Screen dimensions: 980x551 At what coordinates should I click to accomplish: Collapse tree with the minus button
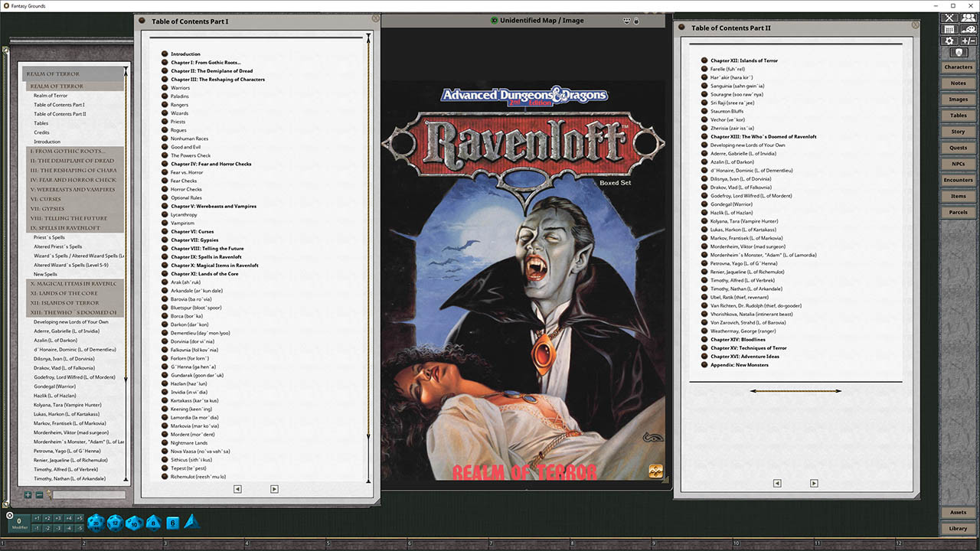coord(39,495)
